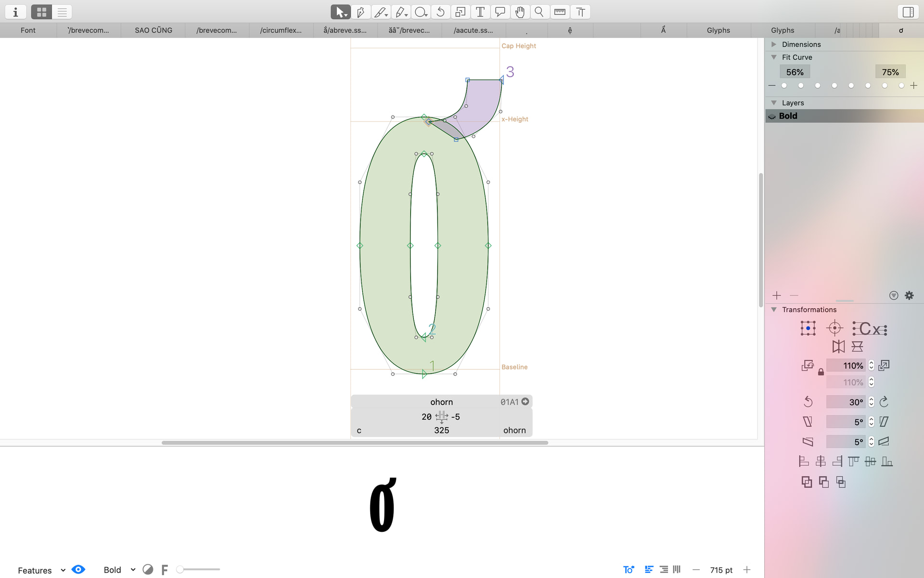Open layers gear settings menu
Screen dimensions: 924x578
[x=909, y=295]
